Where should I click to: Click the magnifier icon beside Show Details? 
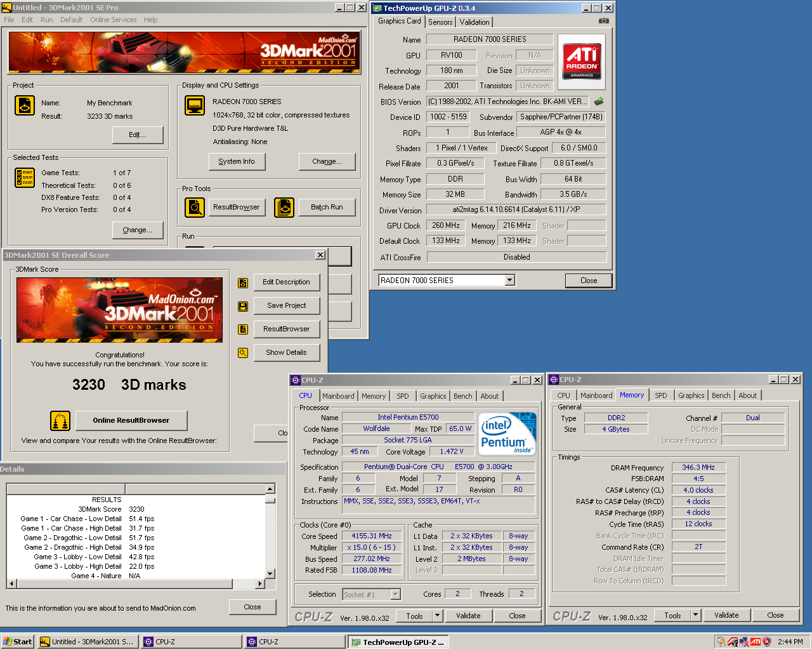point(243,353)
